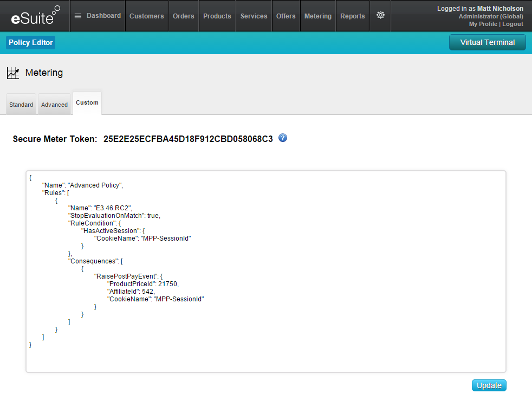
Task: Click the Policy Editor button
Action: [31, 43]
